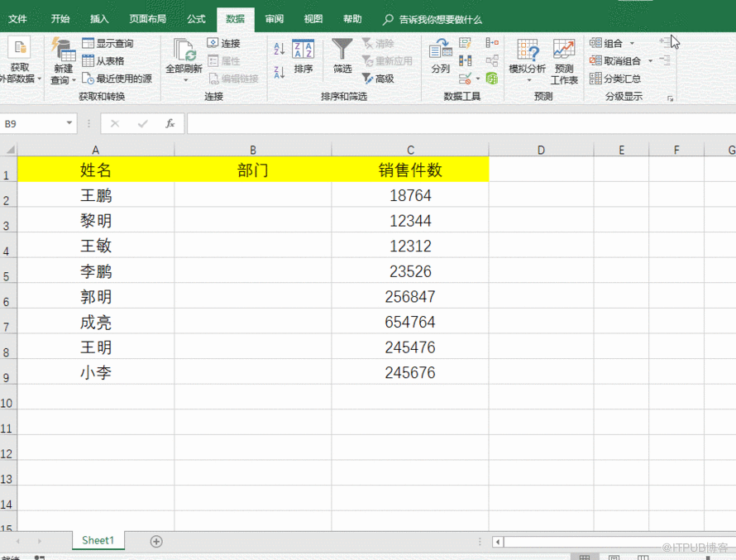
Task: Sort ascending with the A-Z icon
Action: pos(279,49)
